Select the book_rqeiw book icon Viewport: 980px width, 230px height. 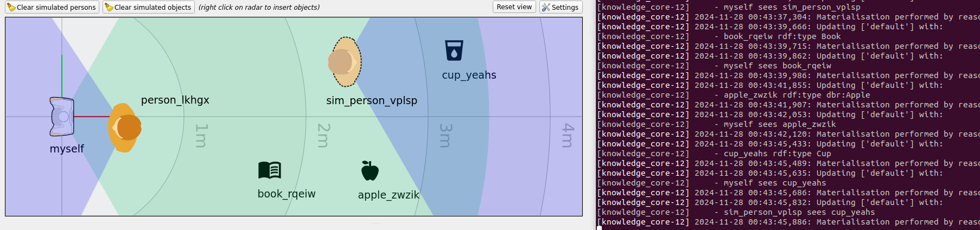(270, 170)
